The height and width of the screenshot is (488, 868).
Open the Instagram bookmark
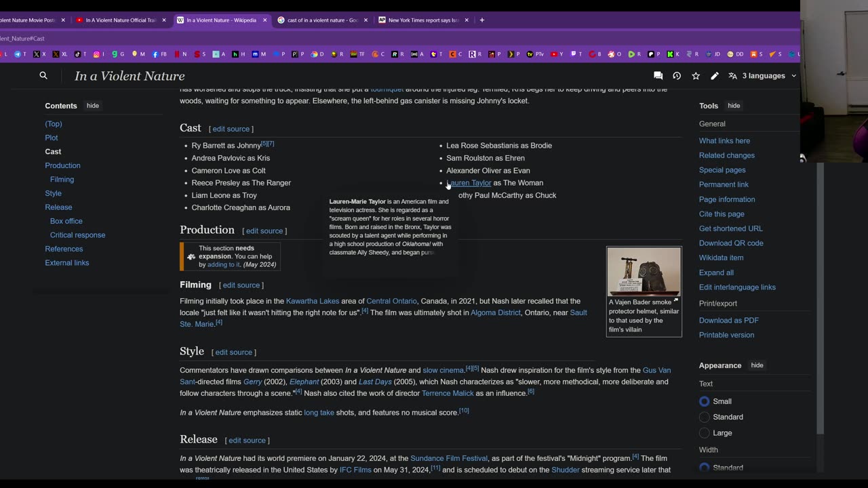(x=99, y=54)
